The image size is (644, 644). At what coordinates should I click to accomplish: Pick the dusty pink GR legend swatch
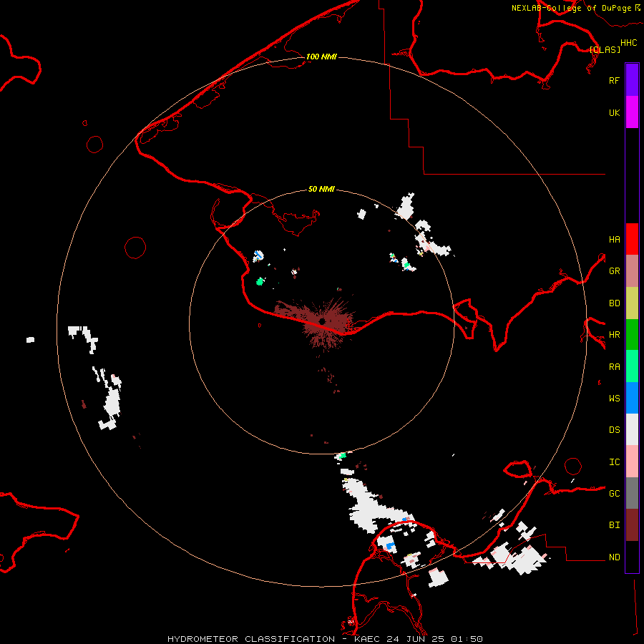pyautogui.click(x=632, y=271)
